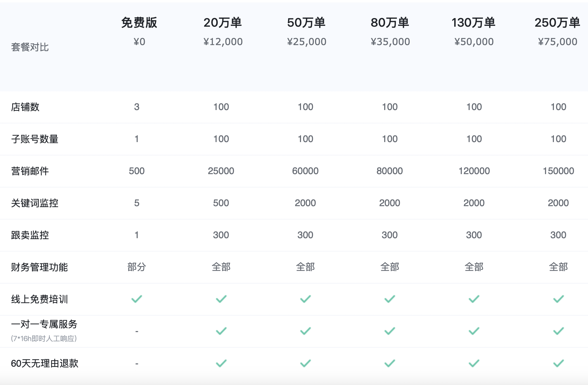Screen dimensions: 588x385
Task: Click the 60天无理由退款 checkmark under 130万单
Action: coord(474,363)
